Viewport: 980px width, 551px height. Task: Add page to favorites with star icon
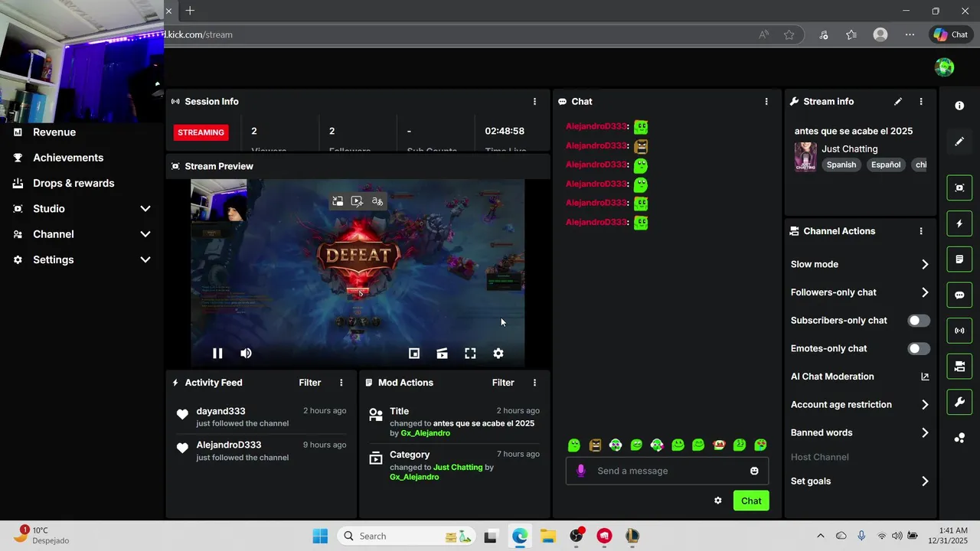[789, 34]
